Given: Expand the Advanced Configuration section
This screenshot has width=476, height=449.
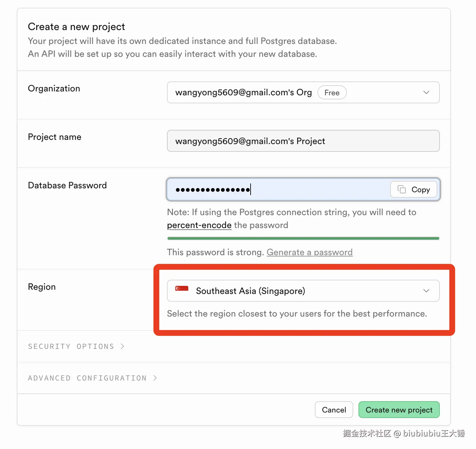Looking at the screenshot, I should (87, 378).
